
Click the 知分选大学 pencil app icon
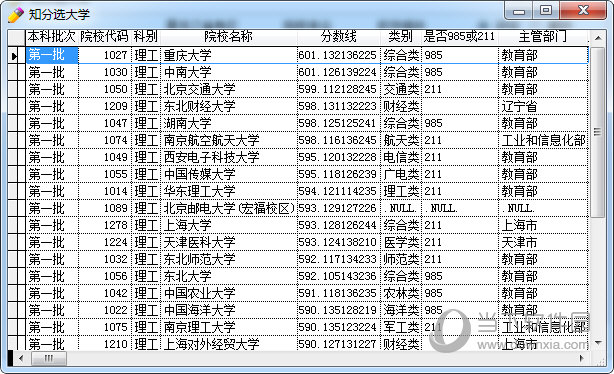[16, 14]
